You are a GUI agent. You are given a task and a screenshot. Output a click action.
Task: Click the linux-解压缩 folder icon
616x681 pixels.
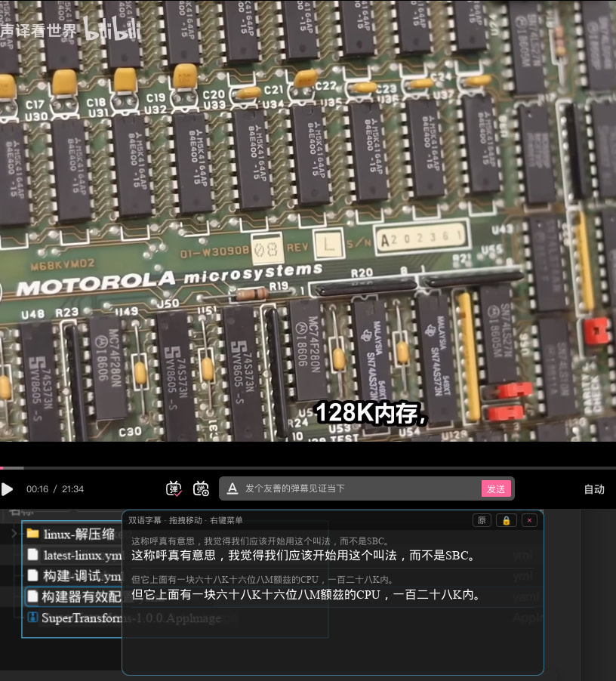click(x=33, y=533)
